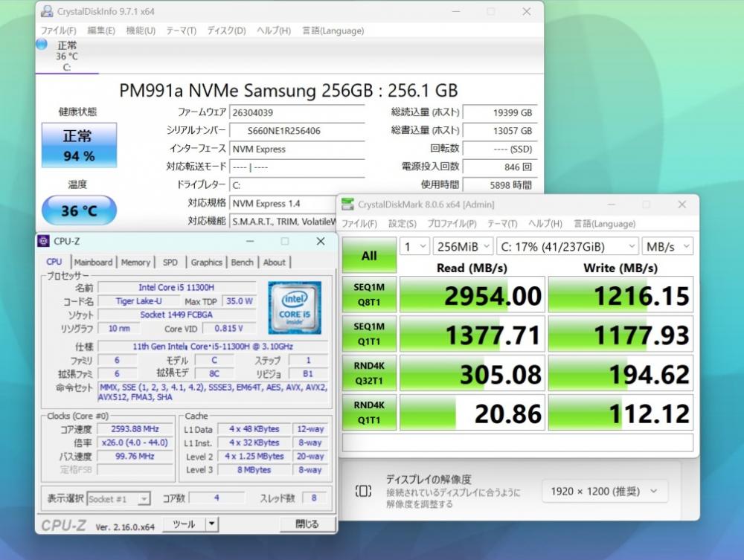
Task: Click the ツール button in CPU-Z
Action: point(184,524)
